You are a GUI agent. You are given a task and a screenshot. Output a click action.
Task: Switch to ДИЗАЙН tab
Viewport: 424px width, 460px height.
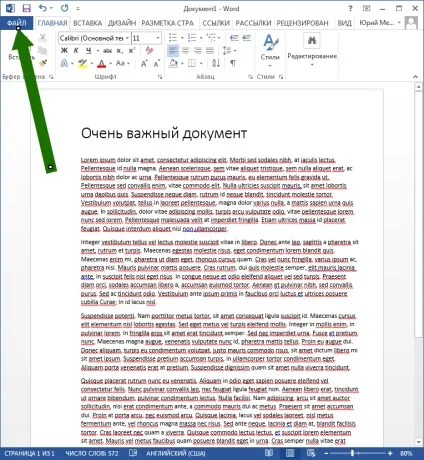pos(122,23)
